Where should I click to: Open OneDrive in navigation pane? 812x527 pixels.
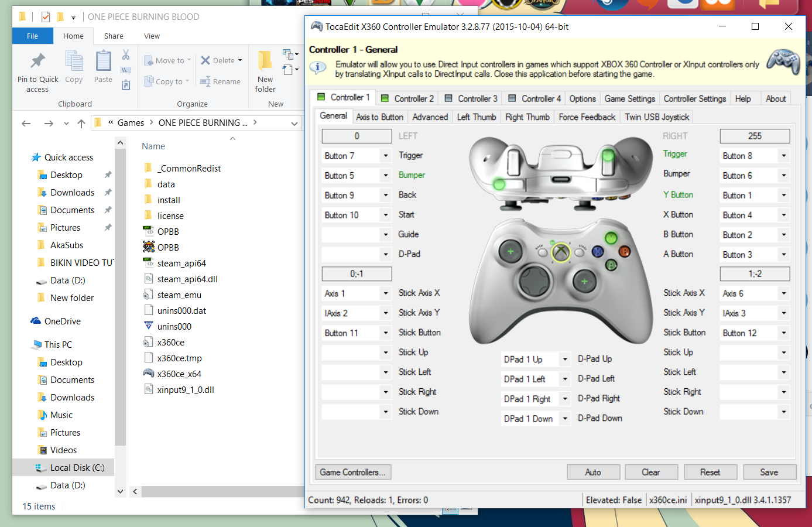[x=56, y=321]
